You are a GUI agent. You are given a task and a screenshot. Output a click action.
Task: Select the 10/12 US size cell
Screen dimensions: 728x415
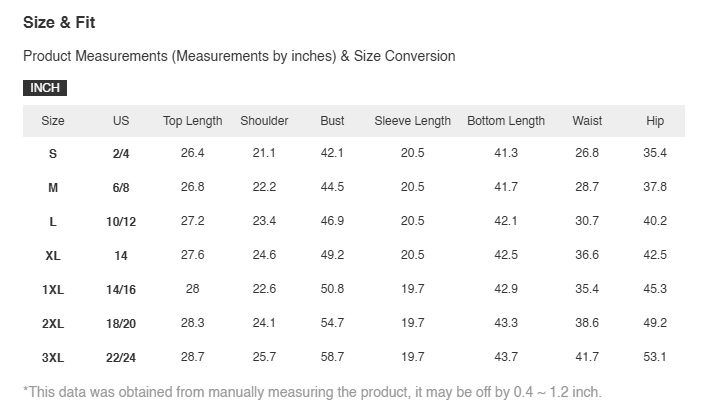pos(121,222)
